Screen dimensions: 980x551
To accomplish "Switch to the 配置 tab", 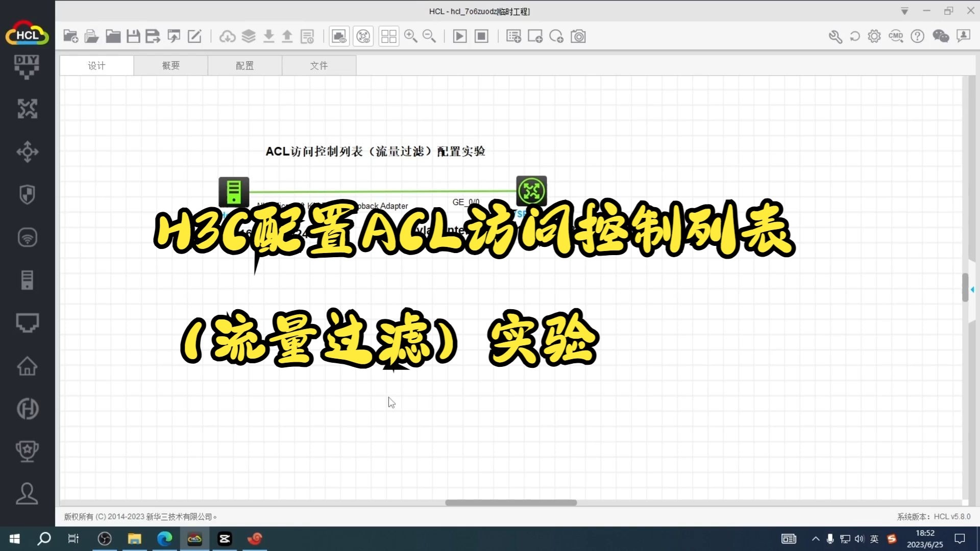I will pos(245,65).
